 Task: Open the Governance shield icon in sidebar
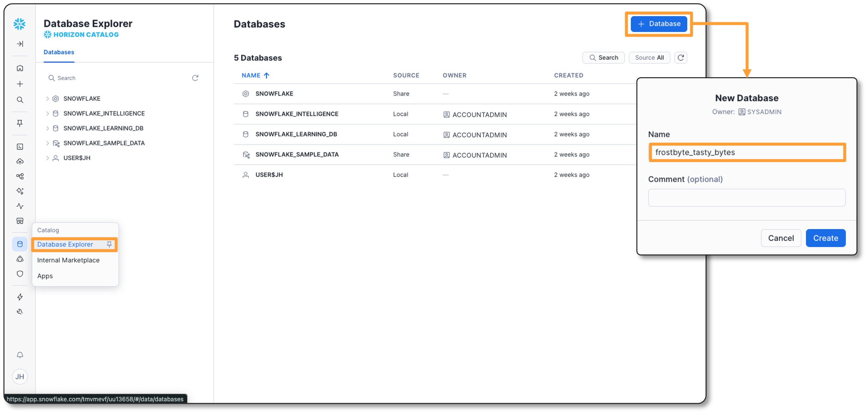[x=20, y=273]
